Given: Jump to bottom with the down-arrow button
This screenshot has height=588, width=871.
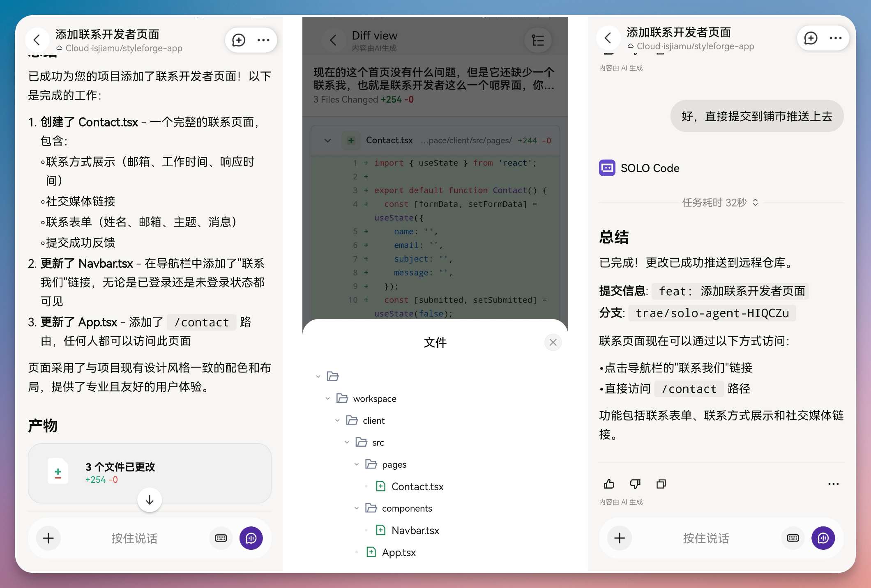Looking at the screenshot, I should click(150, 500).
